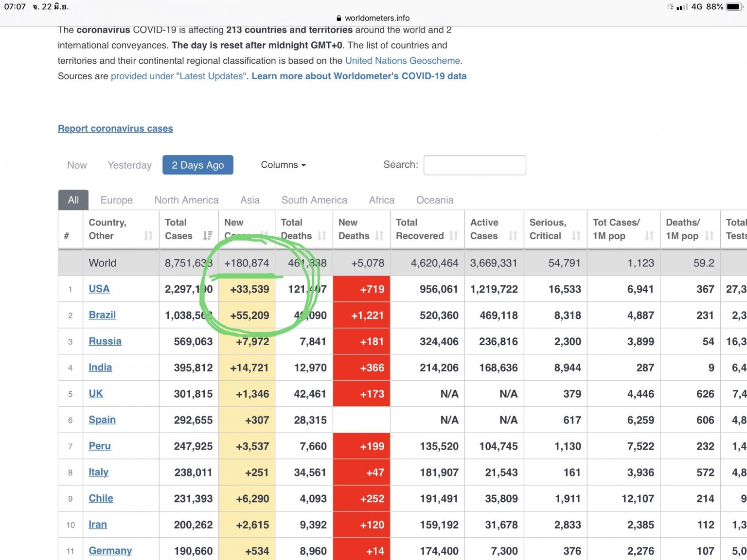Select Spain serious critical cell 617
This screenshot has width=747, height=560.
[x=555, y=420]
